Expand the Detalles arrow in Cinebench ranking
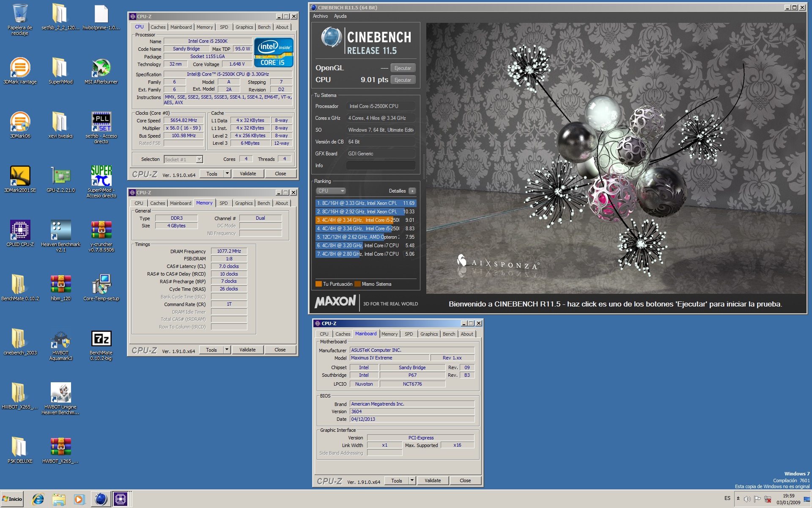This screenshot has width=812, height=508. click(x=412, y=191)
